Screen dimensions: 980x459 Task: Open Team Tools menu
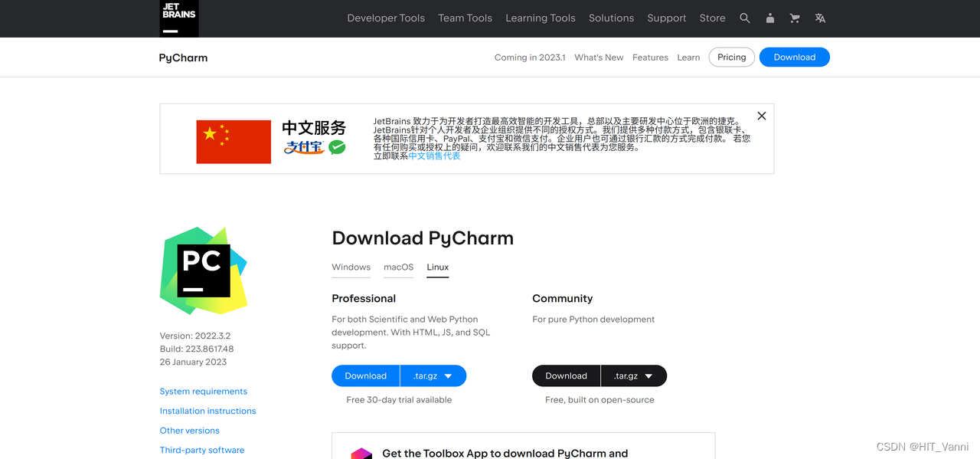pos(465,18)
